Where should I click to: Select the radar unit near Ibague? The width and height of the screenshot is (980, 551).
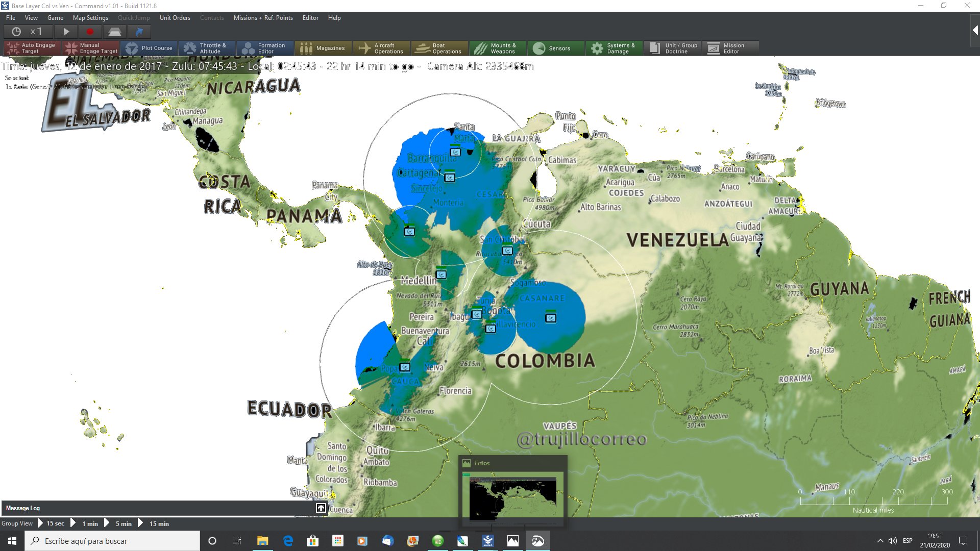[x=477, y=314]
